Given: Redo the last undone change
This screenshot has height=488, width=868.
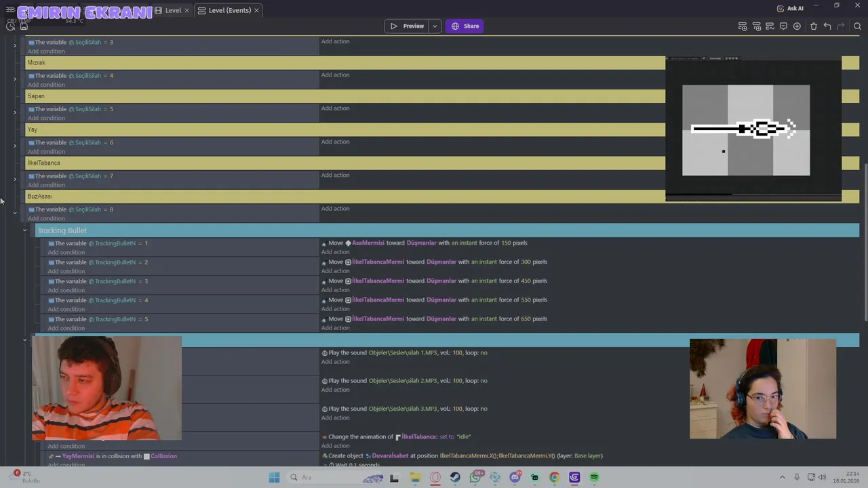Looking at the screenshot, I should click(x=841, y=26).
